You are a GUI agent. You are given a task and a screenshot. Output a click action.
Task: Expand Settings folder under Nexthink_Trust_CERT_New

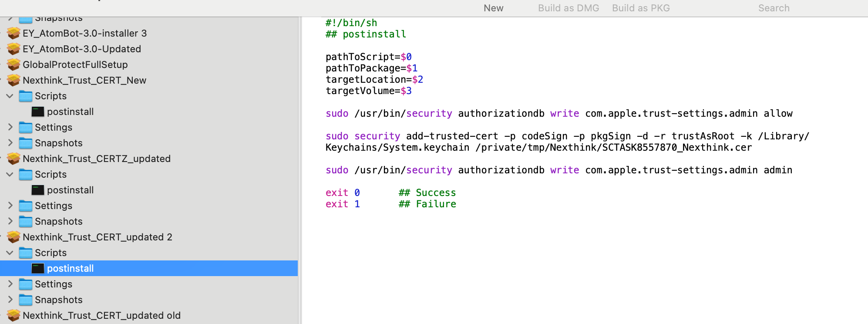[x=10, y=127]
